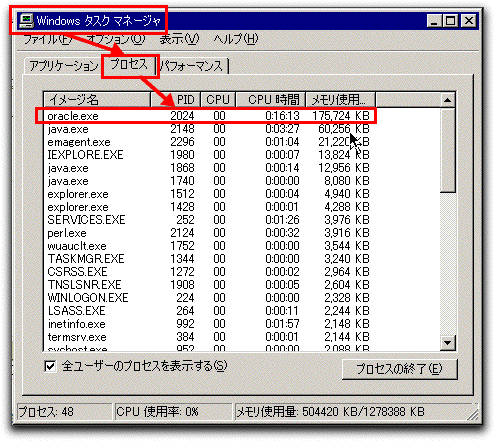This screenshot has height=441, width=495.
Task: Select the wuauclt.exe process
Action: click(208, 246)
